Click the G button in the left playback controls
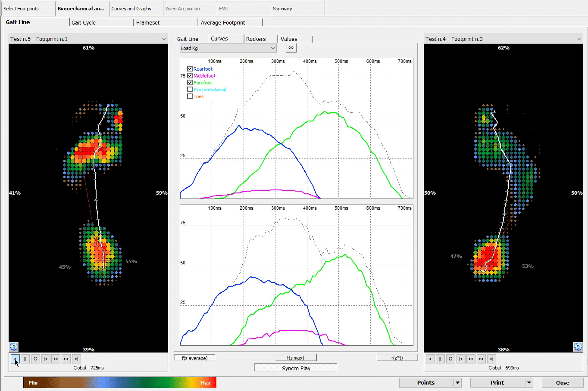Image resolution: width=588 pixels, height=391 pixels. (35, 359)
